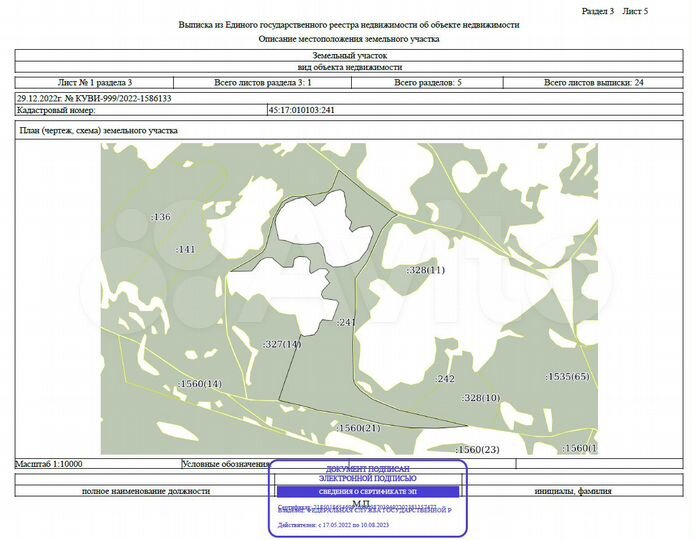The width and height of the screenshot is (695, 540).
Task: Click parcel label :242 on the map
Action: 445,379
